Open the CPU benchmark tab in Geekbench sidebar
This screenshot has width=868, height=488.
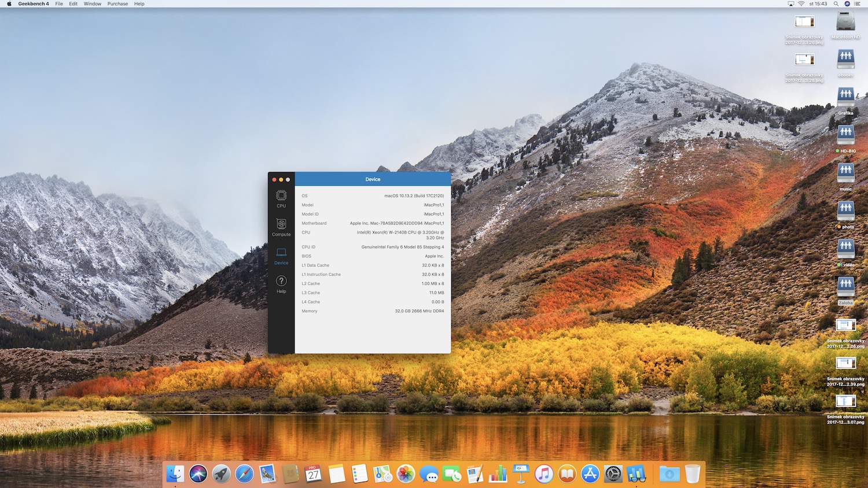tap(281, 199)
